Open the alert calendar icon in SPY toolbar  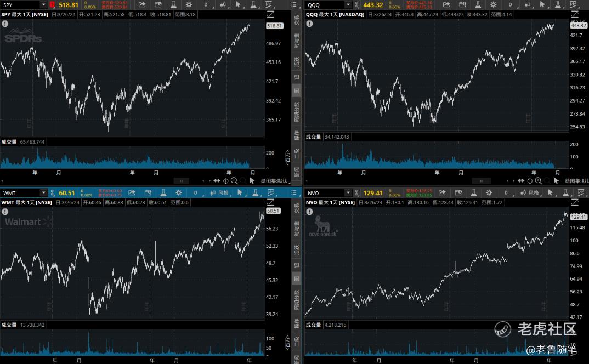click(x=158, y=4)
